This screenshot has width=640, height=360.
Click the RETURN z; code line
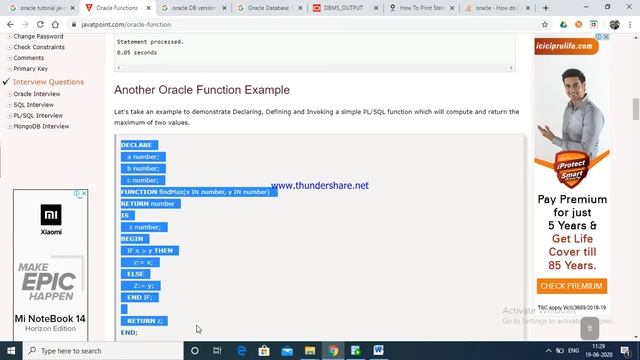coord(144,321)
